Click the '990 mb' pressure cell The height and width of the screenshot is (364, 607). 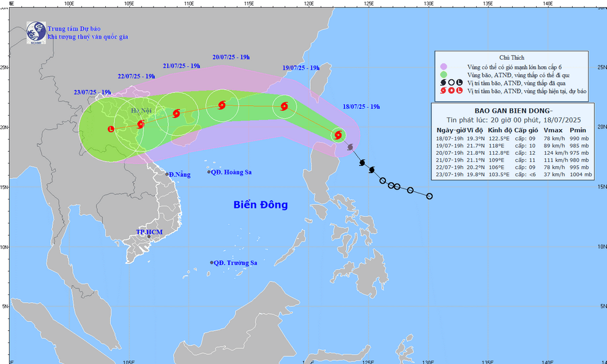[579, 139]
